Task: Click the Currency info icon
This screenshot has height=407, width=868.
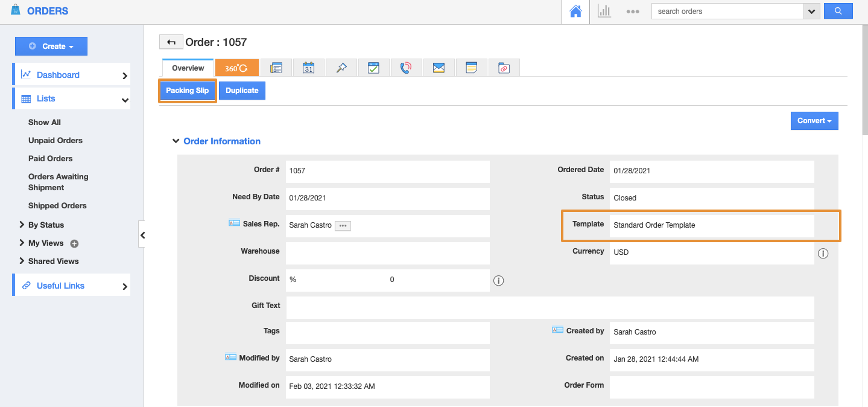Action: 823,253
